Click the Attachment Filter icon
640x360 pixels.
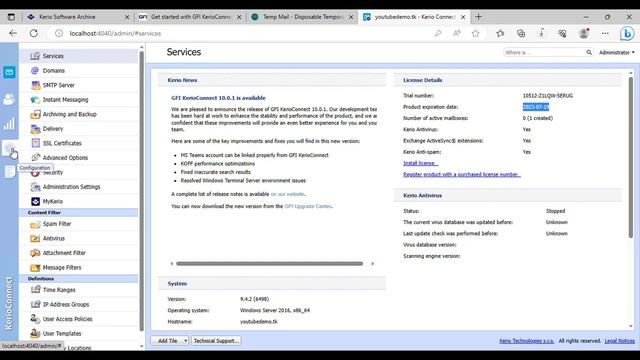point(36,253)
